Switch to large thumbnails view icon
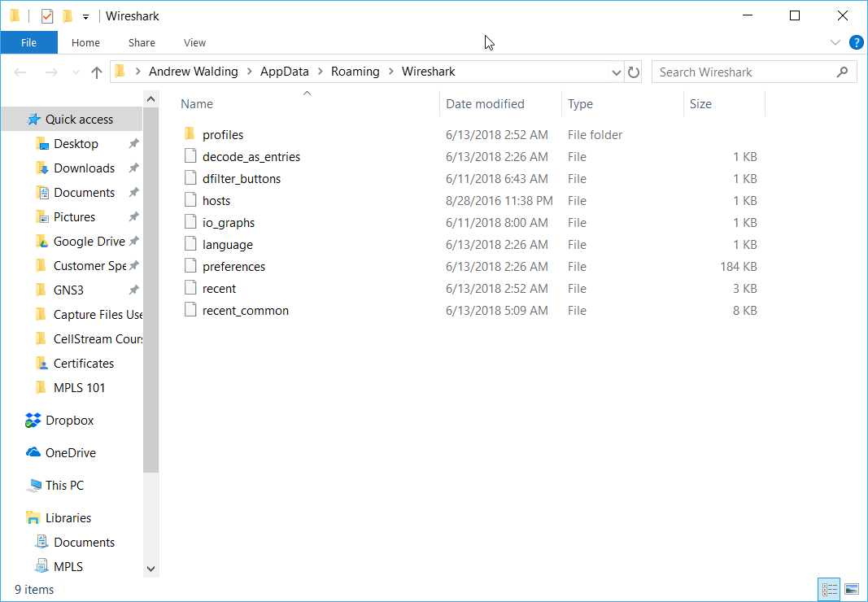The image size is (868, 602). [852, 589]
